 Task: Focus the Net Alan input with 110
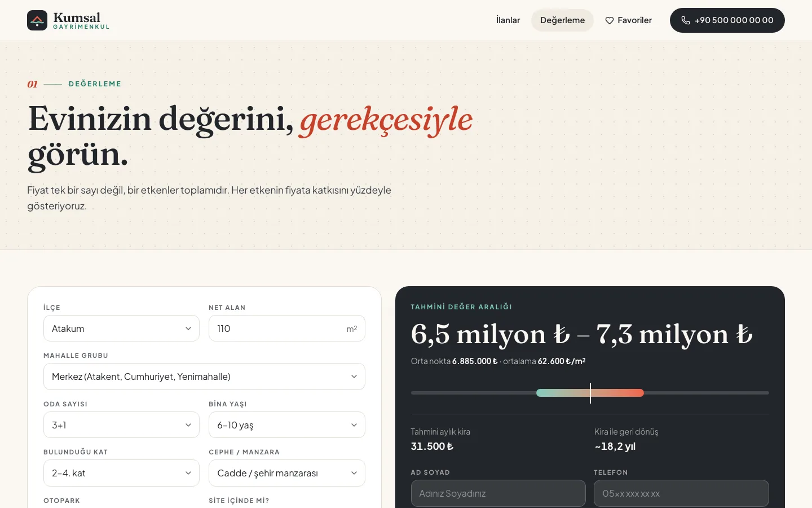click(287, 329)
